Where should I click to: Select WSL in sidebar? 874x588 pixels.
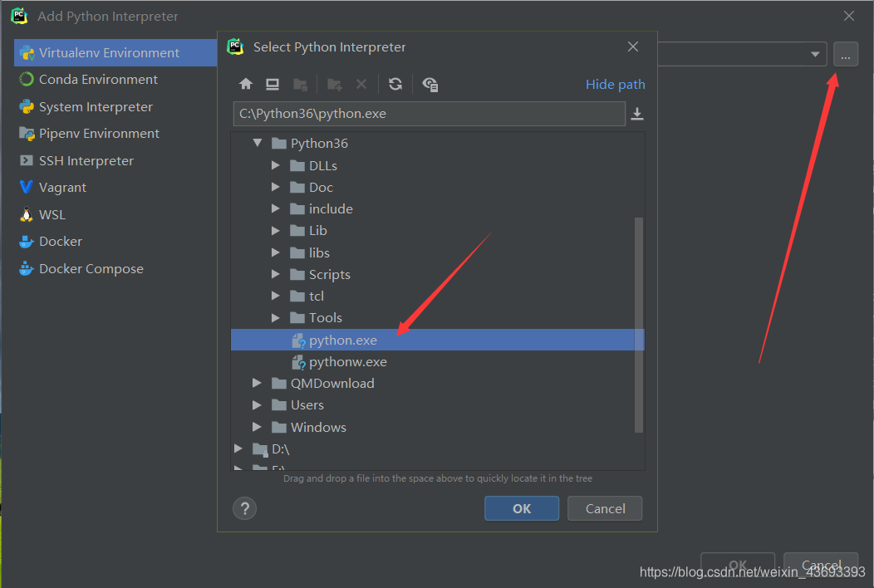[x=115, y=214]
